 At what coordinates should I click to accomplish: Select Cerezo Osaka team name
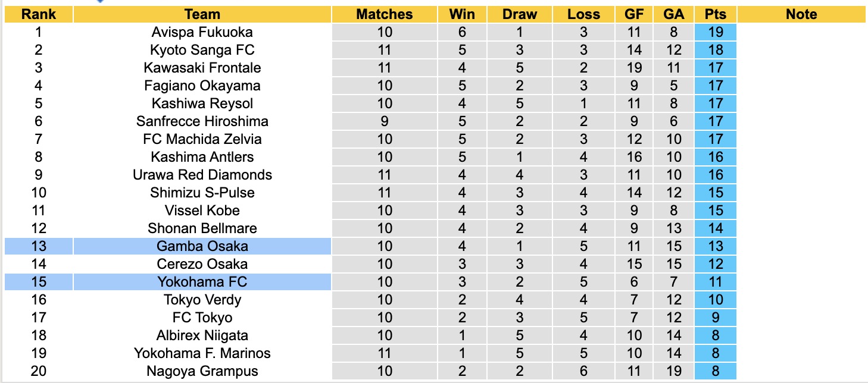pyautogui.click(x=202, y=264)
